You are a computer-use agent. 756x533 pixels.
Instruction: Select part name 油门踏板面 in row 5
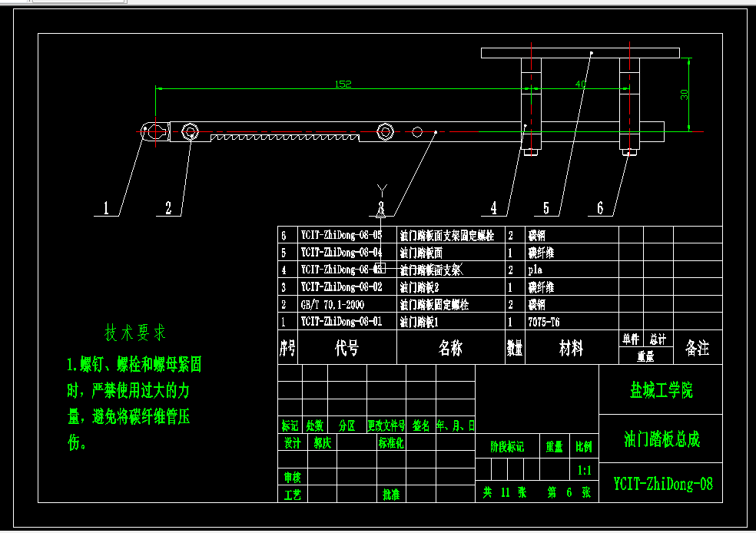pos(421,252)
